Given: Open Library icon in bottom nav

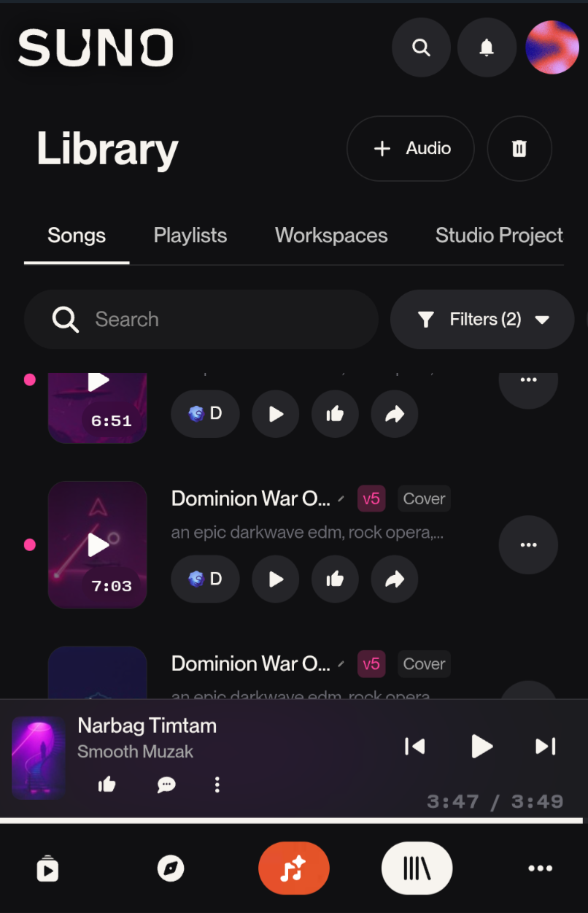Looking at the screenshot, I should (x=417, y=868).
